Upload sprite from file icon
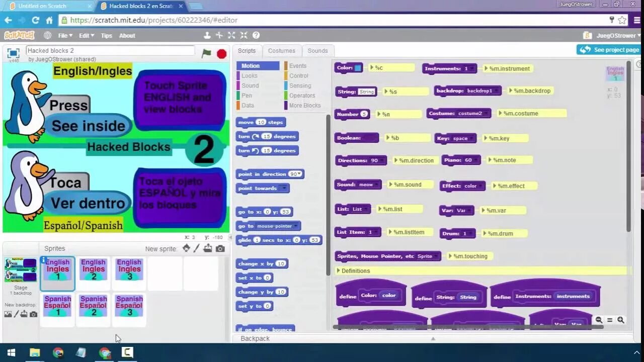 pyautogui.click(x=208, y=248)
